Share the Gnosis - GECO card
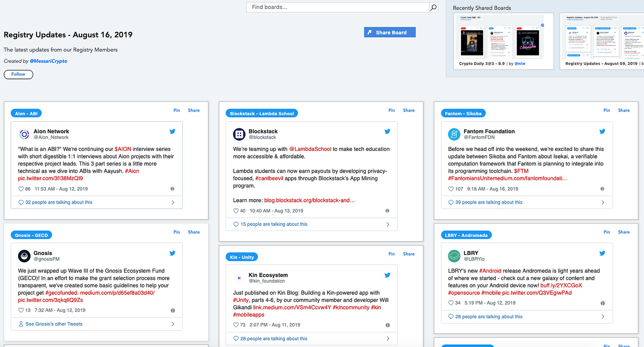Screen dimensions: 644x347 tap(194, 232)
